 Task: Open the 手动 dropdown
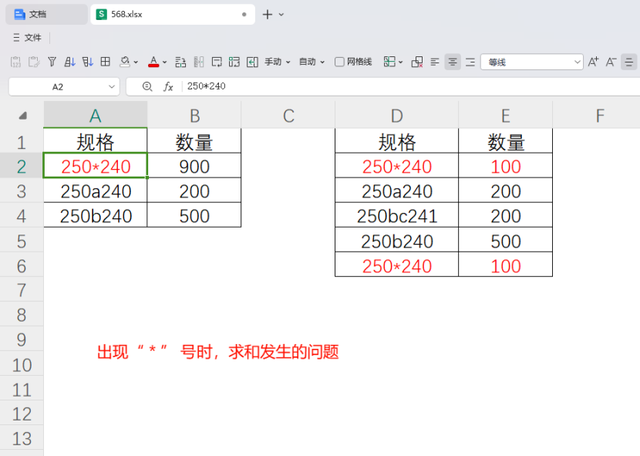[277, 62]
